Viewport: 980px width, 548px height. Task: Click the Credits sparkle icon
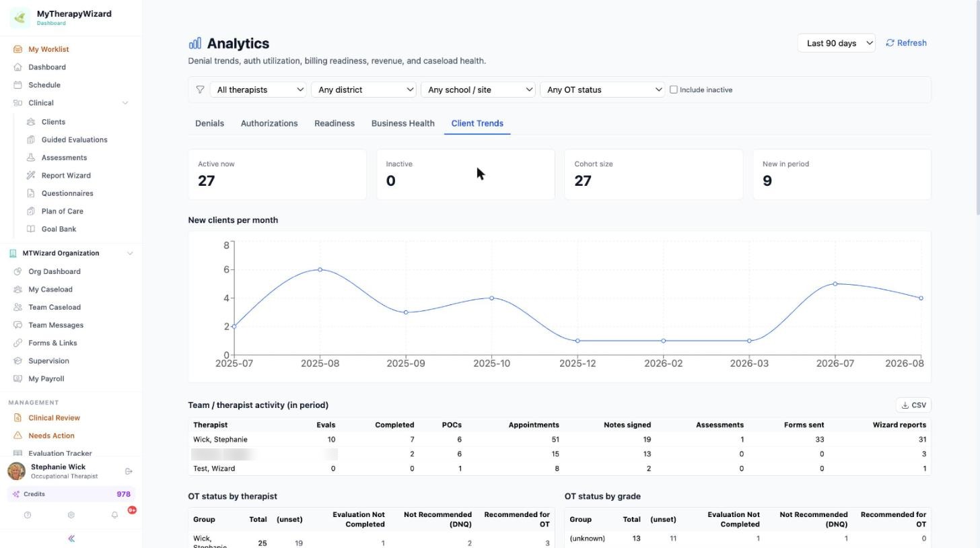(16, 494)
